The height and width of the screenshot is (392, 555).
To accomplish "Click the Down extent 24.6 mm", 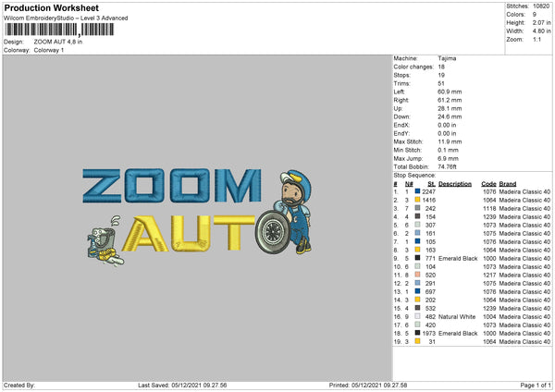I will pyautogui.click(x=450, y=116).
